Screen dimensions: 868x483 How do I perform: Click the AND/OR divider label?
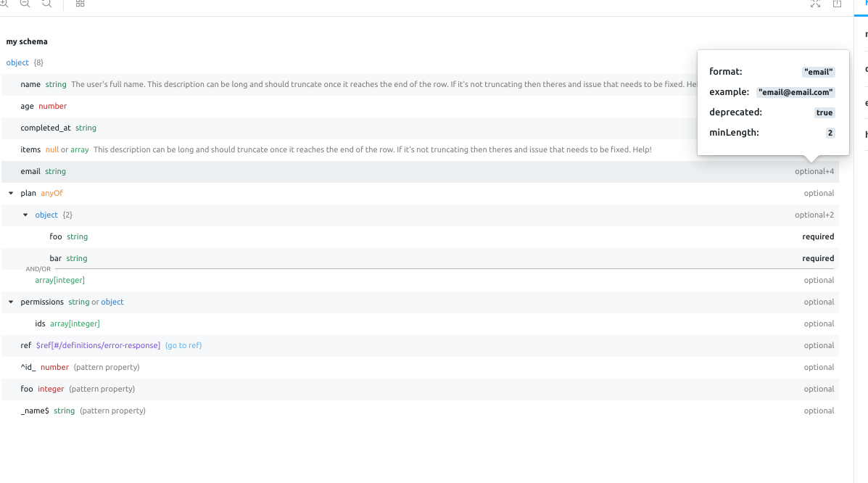[38, 269]
